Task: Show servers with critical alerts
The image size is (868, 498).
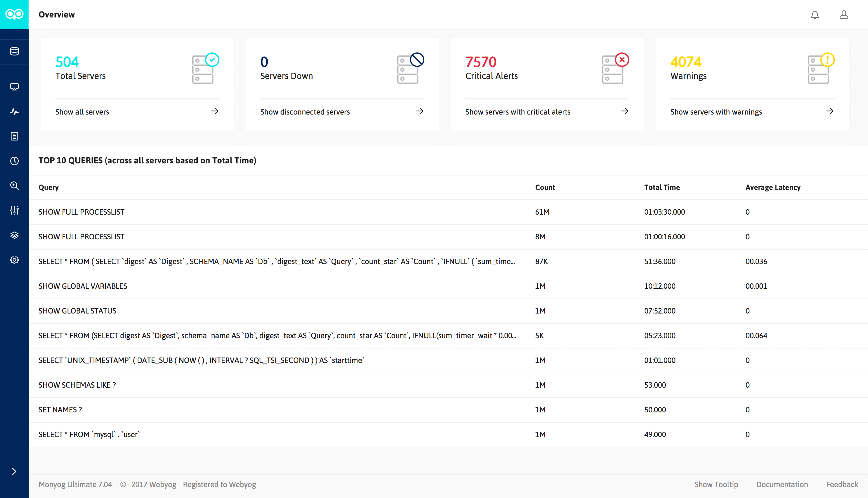Action: (x=517, y=112)
